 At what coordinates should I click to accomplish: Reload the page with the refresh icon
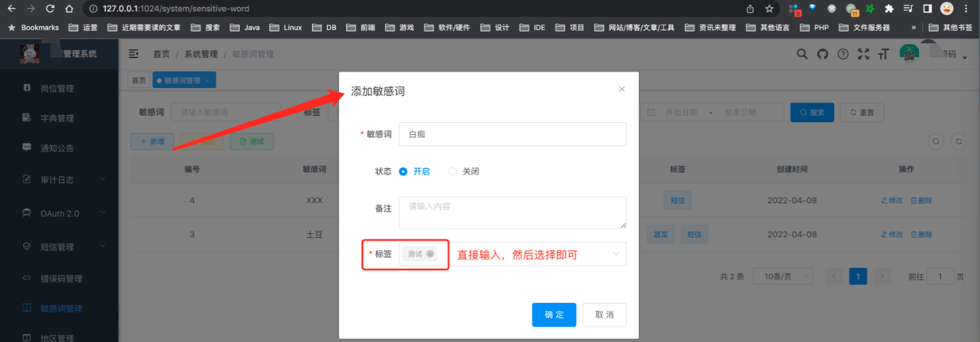click(x=50, y=9)
